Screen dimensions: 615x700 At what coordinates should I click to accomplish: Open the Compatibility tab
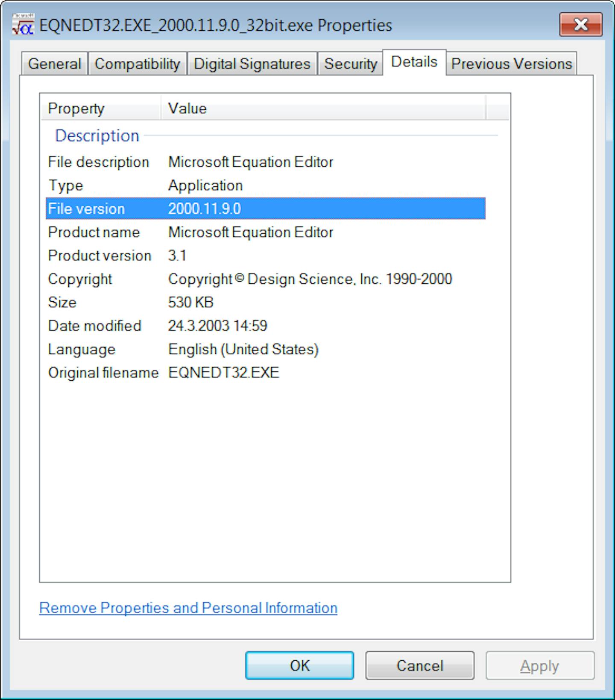click(x=138, y=64)
